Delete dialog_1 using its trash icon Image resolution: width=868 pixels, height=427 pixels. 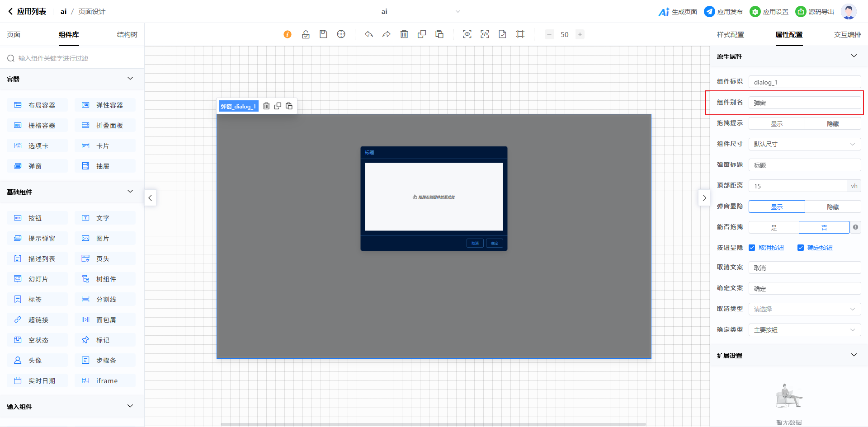pos(266,106)
